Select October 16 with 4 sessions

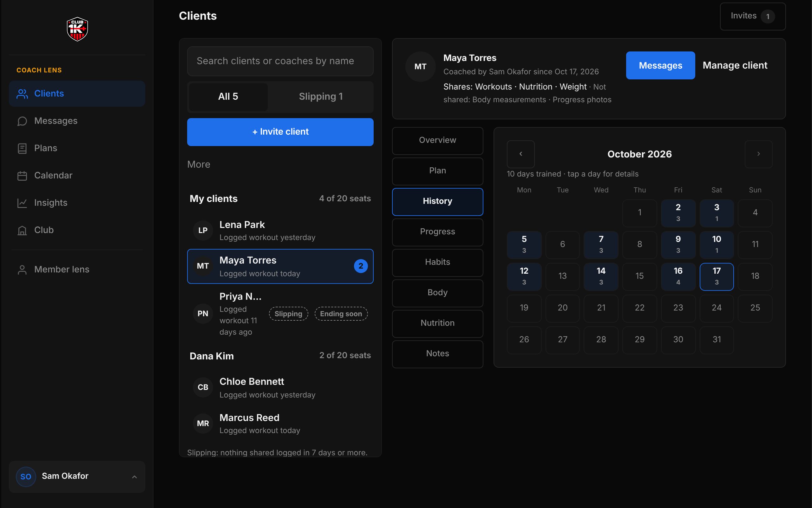click(x=678, y=277)
